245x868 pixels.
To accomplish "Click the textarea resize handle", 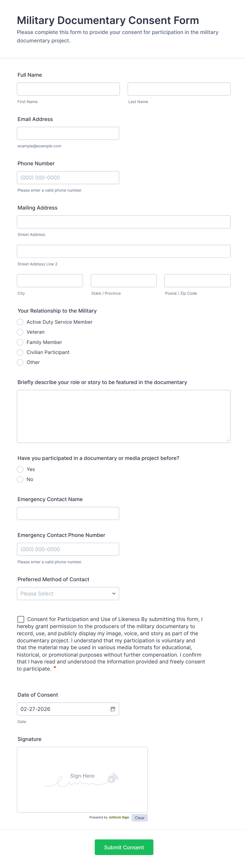I will (x=228, y=440).
